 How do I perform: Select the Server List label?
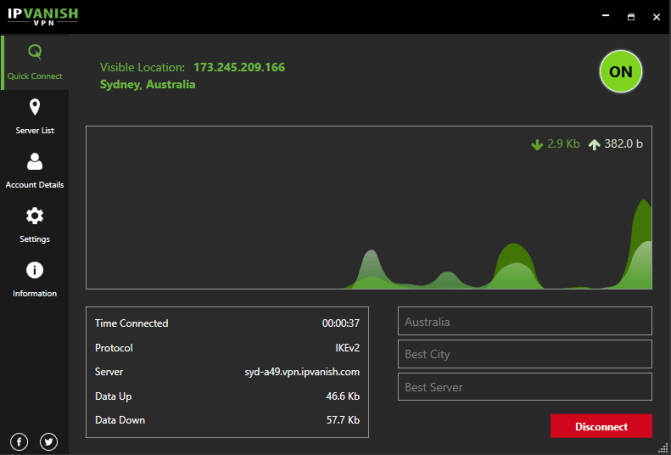point(35,130)
